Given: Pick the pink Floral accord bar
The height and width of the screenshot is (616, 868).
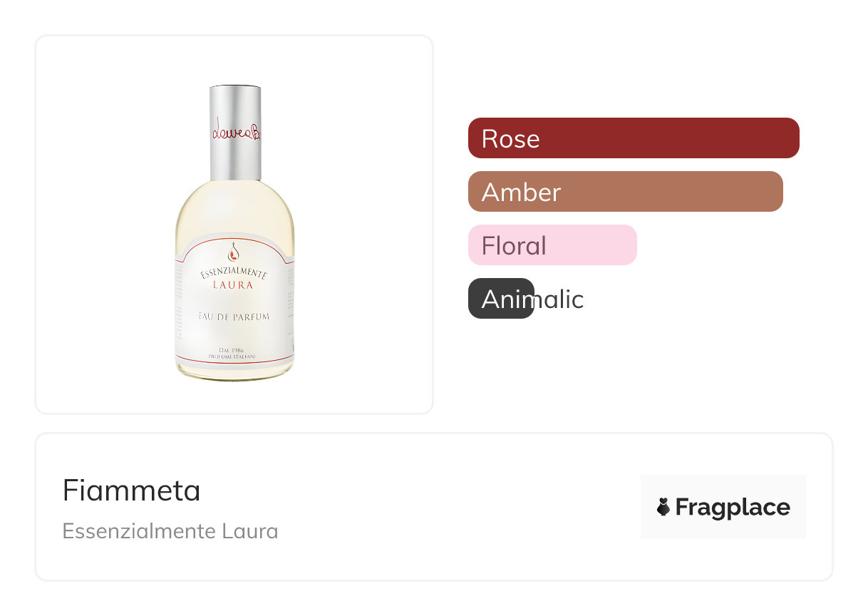Looking at the screenshot, I should 552,245.
